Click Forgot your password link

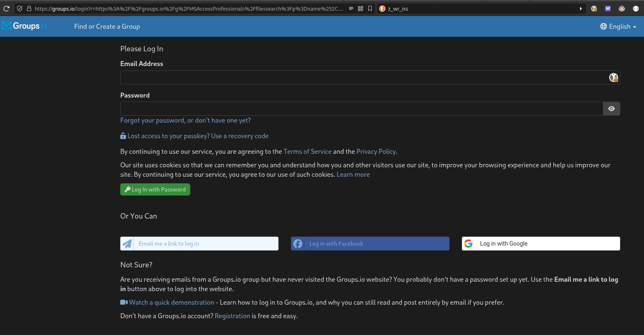185,120
